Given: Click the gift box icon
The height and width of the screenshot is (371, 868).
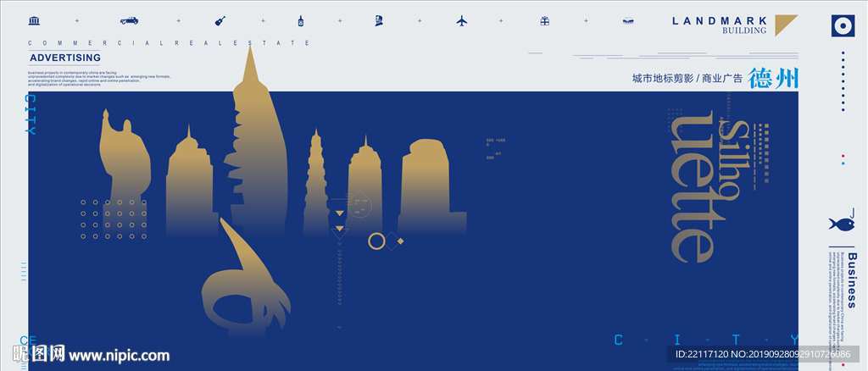Looking at the screenshot, I should coord(545,21).
